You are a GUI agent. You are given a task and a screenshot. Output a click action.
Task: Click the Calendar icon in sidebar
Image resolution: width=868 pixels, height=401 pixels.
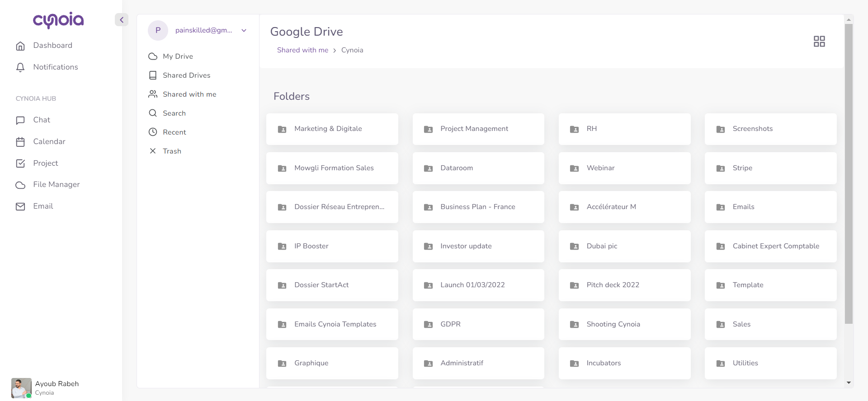[x=20, y=142]
